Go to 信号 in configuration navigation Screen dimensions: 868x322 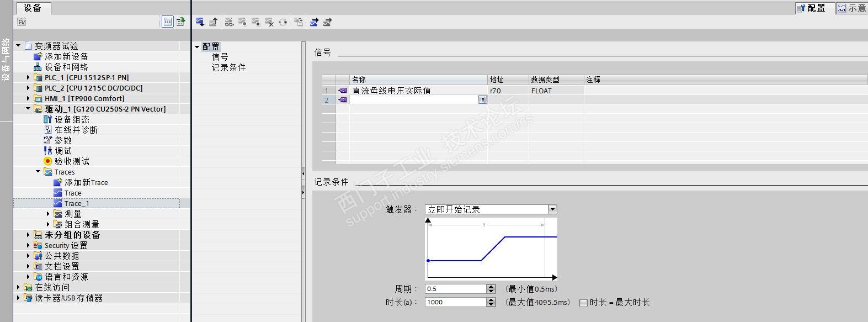(220, 57)
